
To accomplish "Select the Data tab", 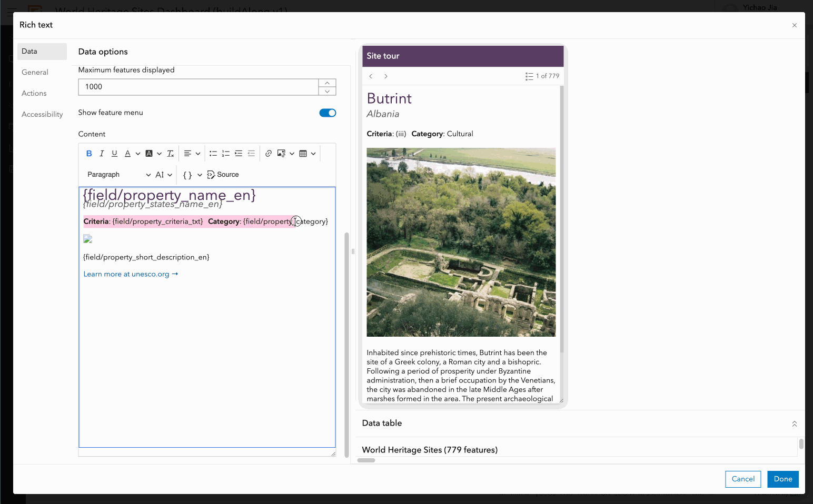I will point(42,51).
